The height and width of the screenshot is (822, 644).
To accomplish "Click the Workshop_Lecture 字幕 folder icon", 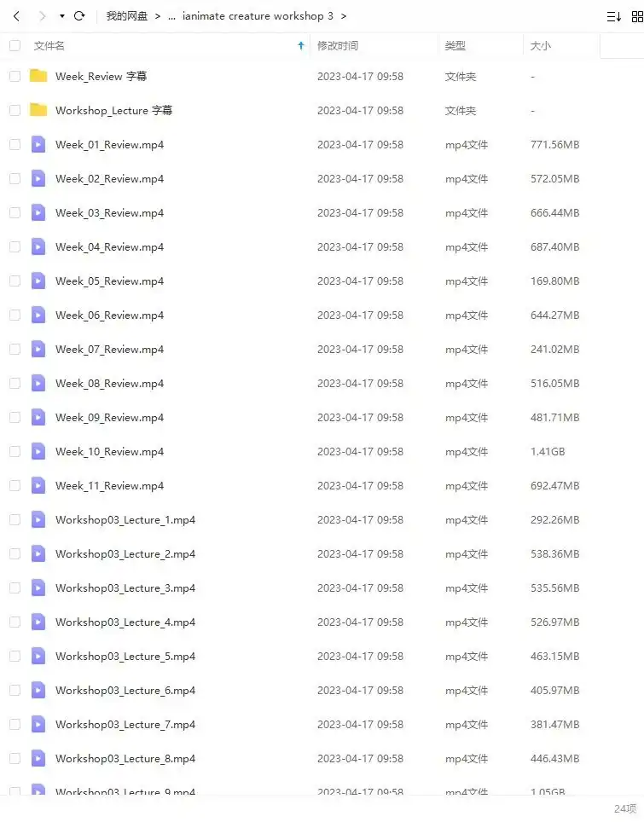I will [38, 110].
